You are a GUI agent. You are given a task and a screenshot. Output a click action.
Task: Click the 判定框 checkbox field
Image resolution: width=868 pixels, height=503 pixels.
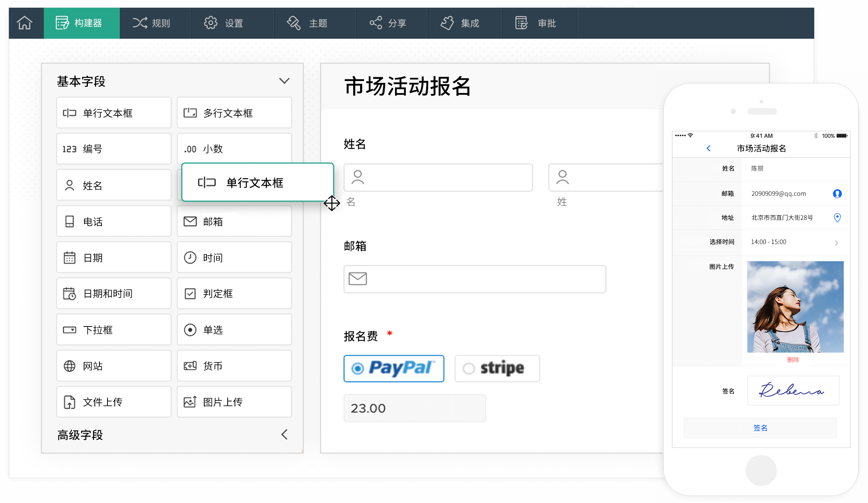[234, 294]
